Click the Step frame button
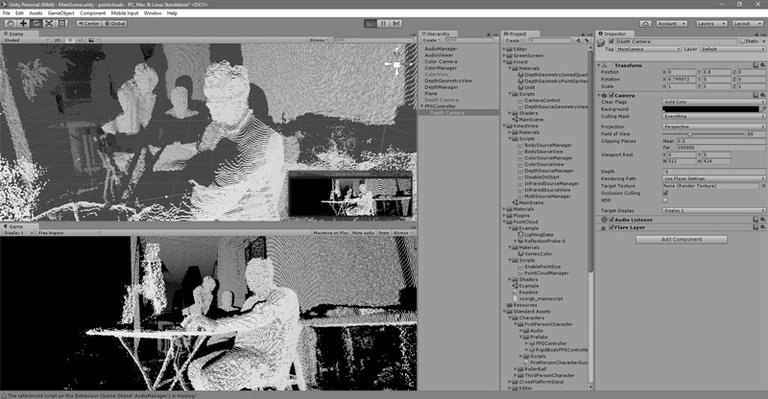The image size is (768, 399). click(396, 23)
